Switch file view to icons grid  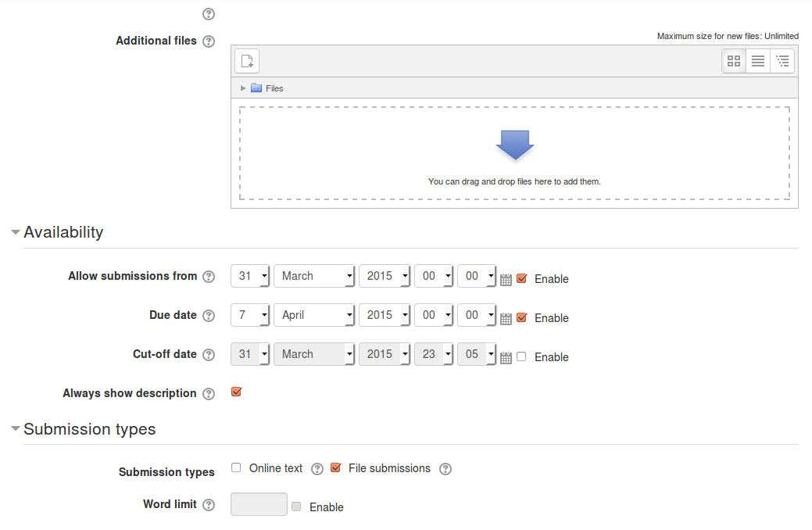coord(734,61)
